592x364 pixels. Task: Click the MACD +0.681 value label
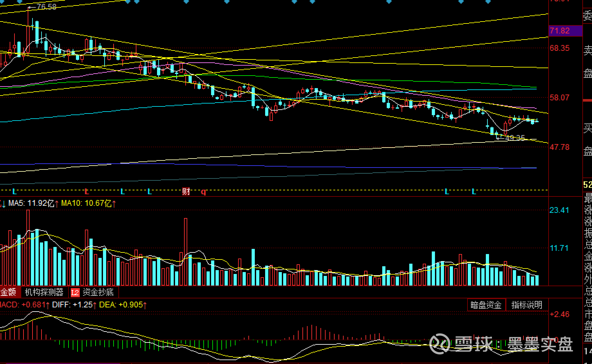click(x=23, y=305)
